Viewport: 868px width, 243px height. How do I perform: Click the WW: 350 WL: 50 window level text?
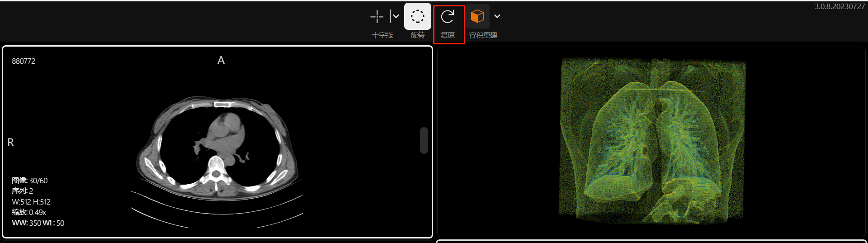(38, 223)
